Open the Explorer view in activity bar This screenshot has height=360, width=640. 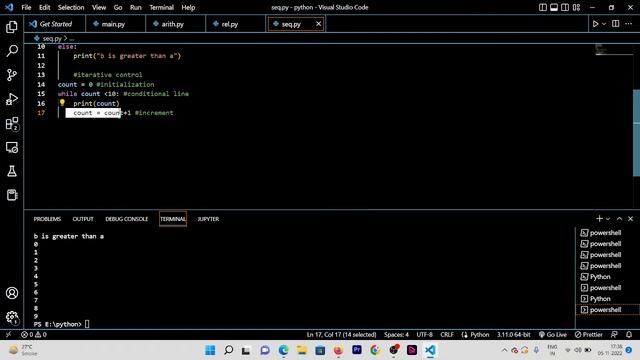coord(12,27)
